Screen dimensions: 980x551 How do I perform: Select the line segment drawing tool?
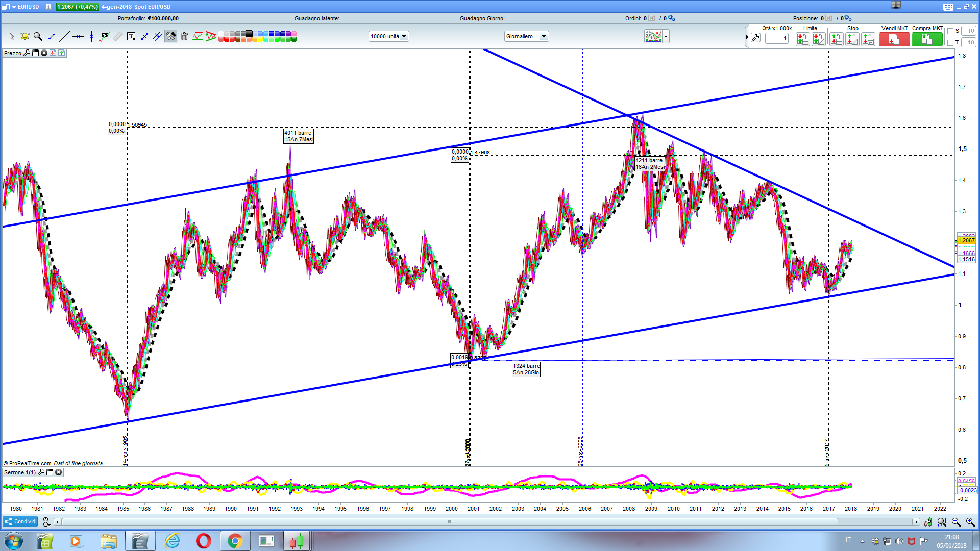click(52, 36)
